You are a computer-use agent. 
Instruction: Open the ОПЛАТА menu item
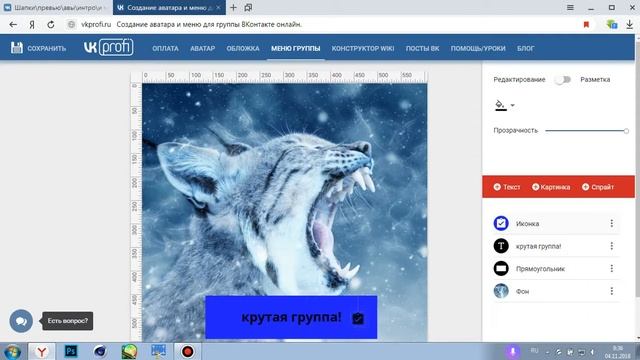165,48
